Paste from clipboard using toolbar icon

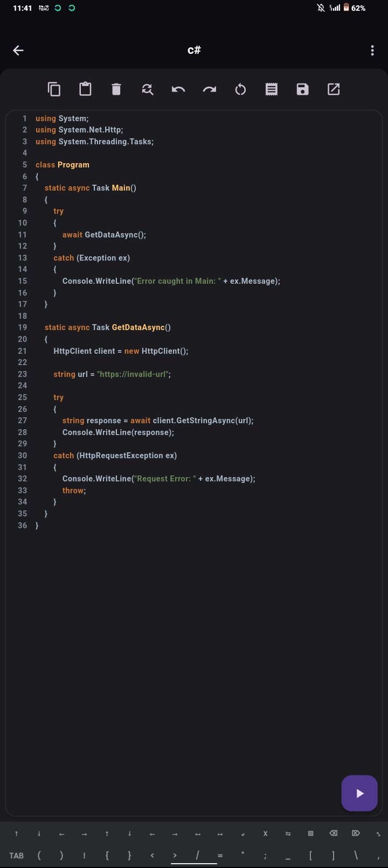tap(85, 89)
